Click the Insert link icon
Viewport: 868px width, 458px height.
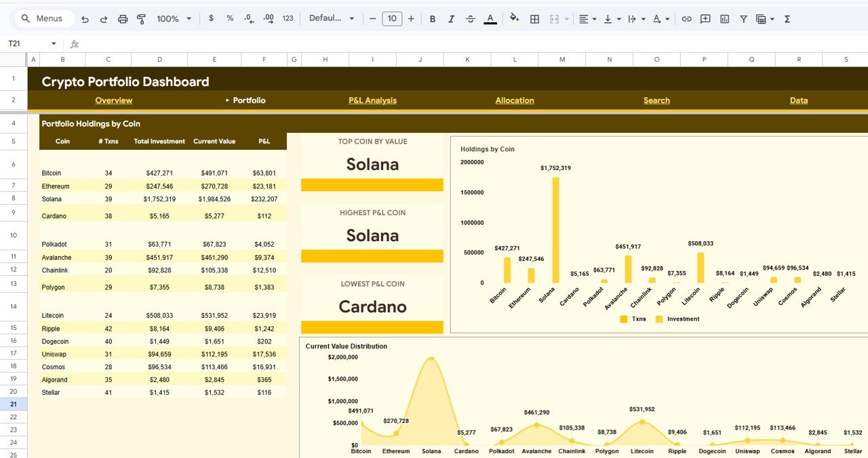(x=688, y=18)
